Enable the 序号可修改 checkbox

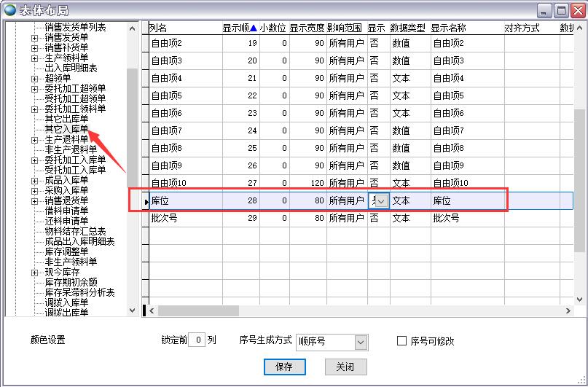point(401,341)
